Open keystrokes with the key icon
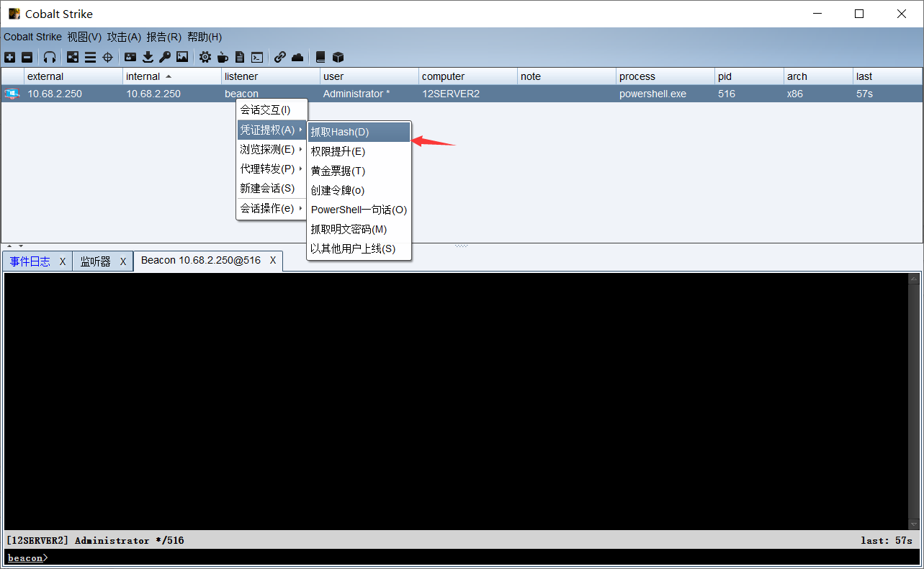 165,57
